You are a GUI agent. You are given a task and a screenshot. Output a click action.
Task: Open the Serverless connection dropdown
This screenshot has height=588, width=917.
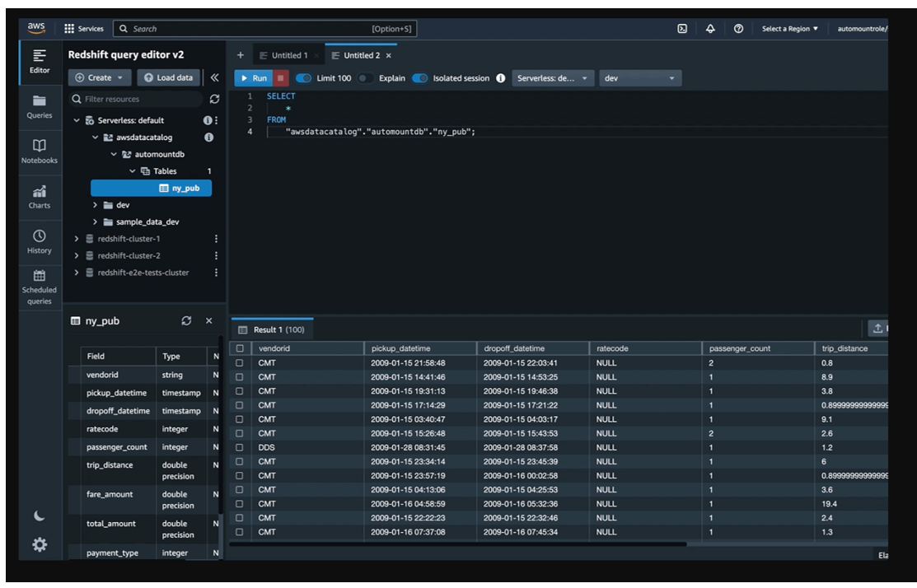[x=554, y=78]
